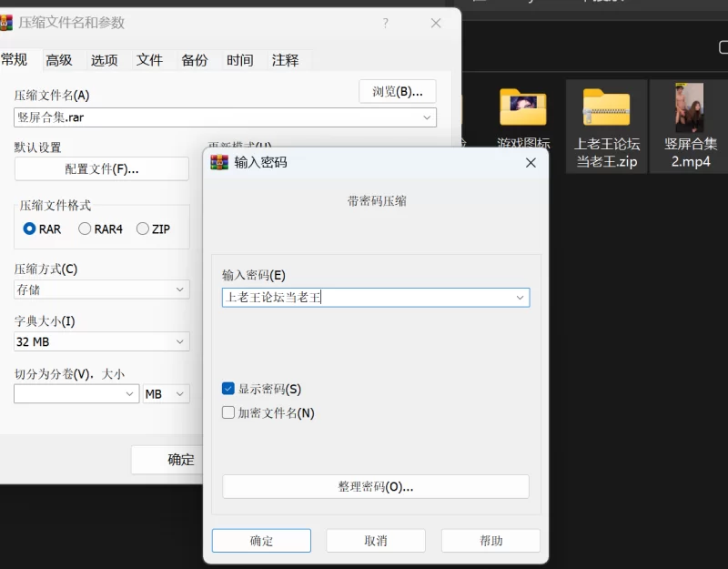Click the WinRAR icon in password dialog title
This screenshot has width=728, height=569.
[x=219, y=162]
